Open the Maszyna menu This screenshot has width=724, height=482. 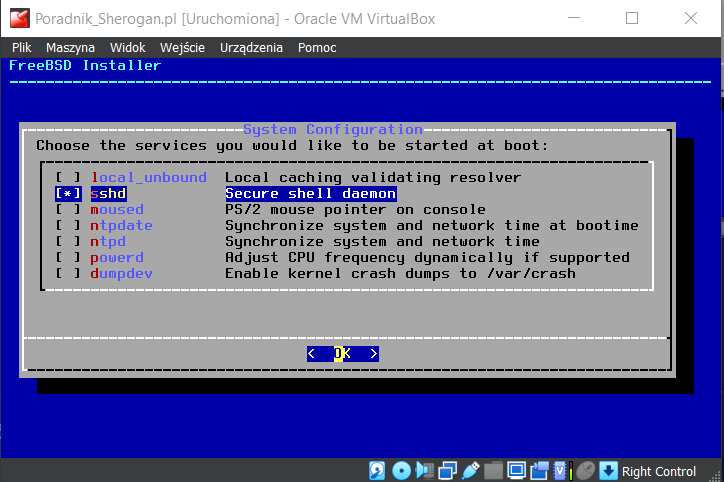tap(70, 47)
